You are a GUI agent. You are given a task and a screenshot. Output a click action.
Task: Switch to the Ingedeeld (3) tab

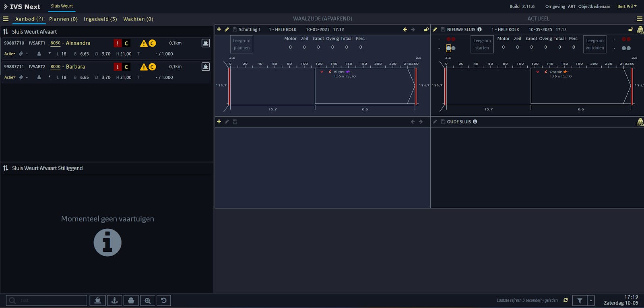[100, 19]
